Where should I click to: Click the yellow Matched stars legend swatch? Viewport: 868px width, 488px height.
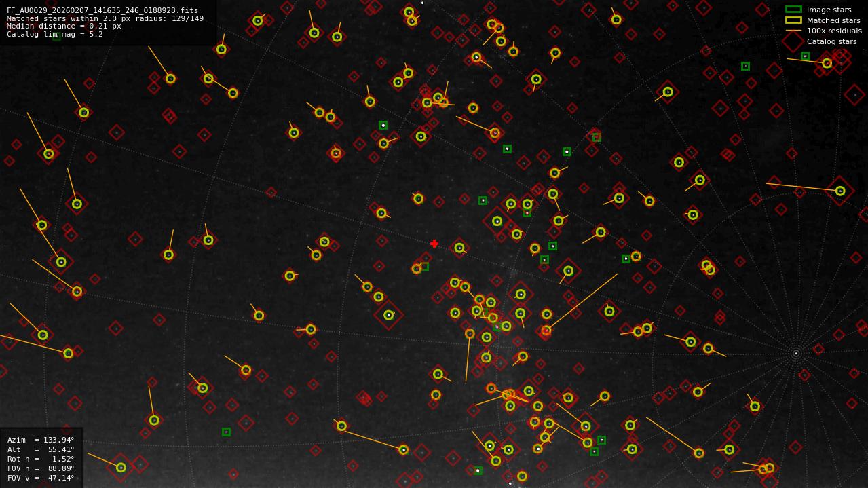793,20
